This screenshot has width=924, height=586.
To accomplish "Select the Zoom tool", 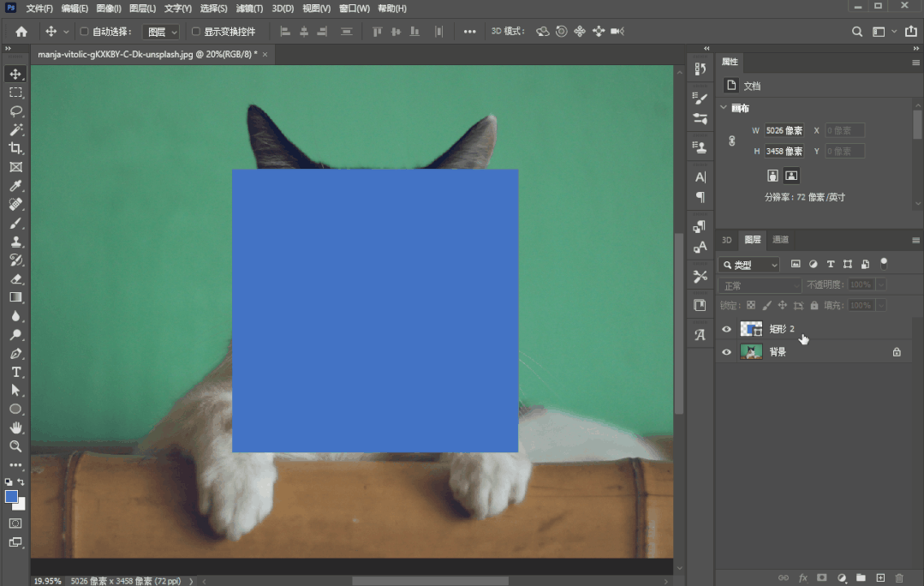I will 16,446.
